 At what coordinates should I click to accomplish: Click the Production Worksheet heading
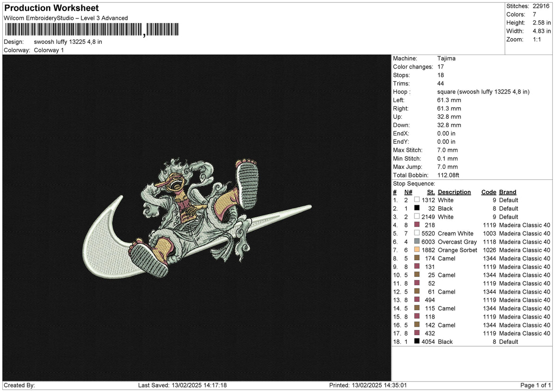tap(51, 8)
